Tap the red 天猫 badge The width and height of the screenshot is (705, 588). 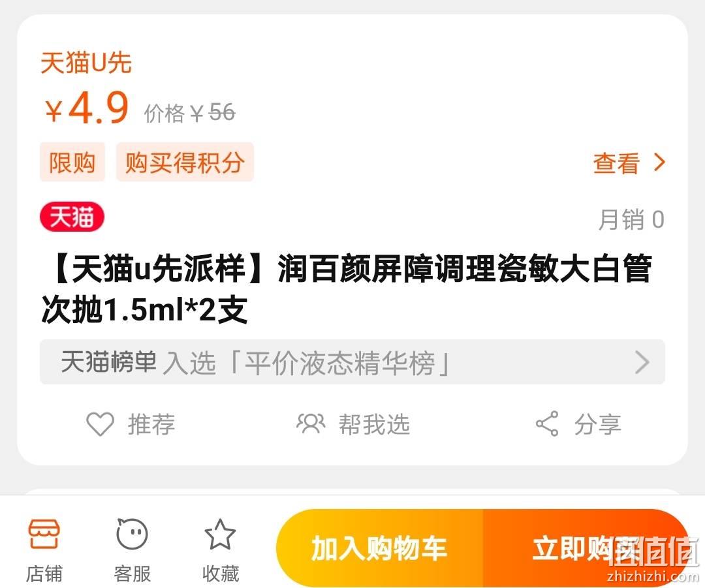(72, 217)
